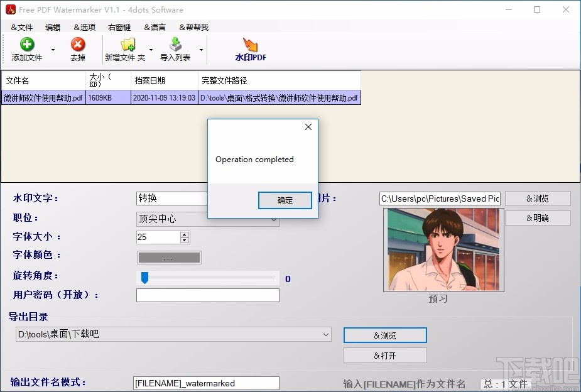Screen dimensions: 581x392
Task: Expand the 添加文件 dropdown arrow
Action: (x=53, y=50)
